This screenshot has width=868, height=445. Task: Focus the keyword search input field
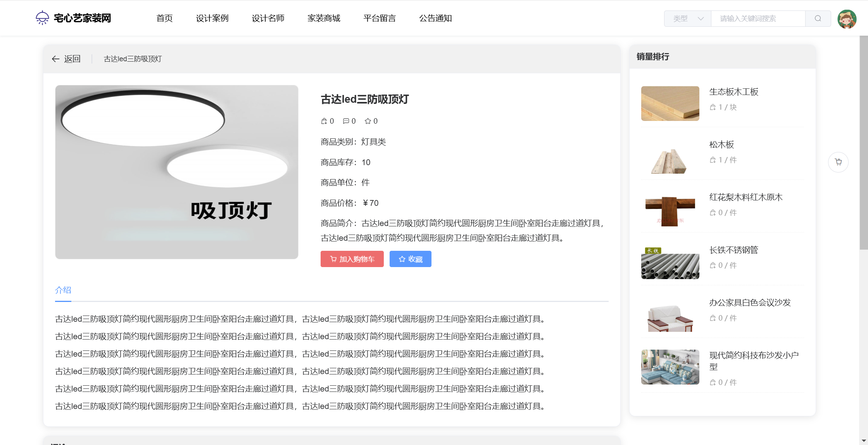coord(758,19)
